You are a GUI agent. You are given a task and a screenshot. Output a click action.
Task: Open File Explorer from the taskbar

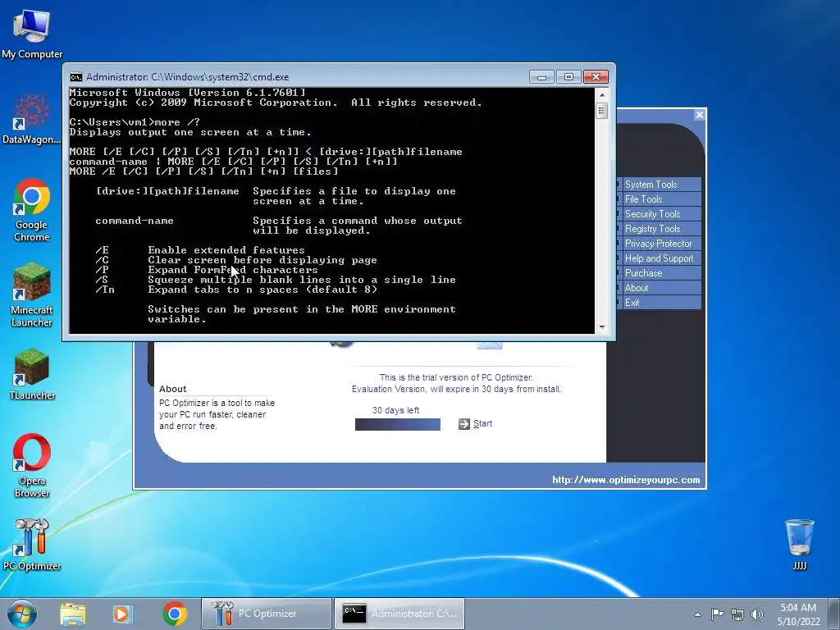(73, 614)
